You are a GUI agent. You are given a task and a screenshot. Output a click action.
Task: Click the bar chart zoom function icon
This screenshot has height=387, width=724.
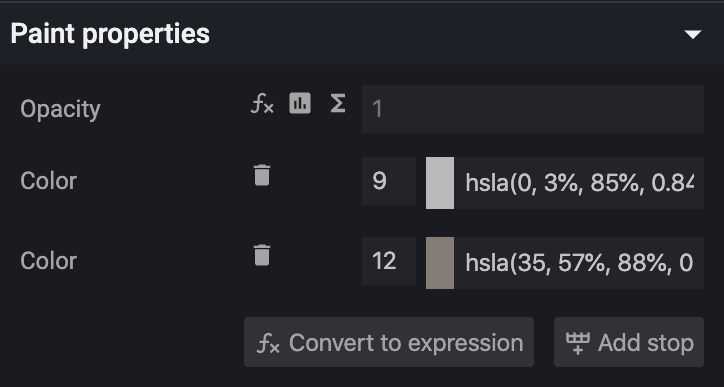click(300, 103)
